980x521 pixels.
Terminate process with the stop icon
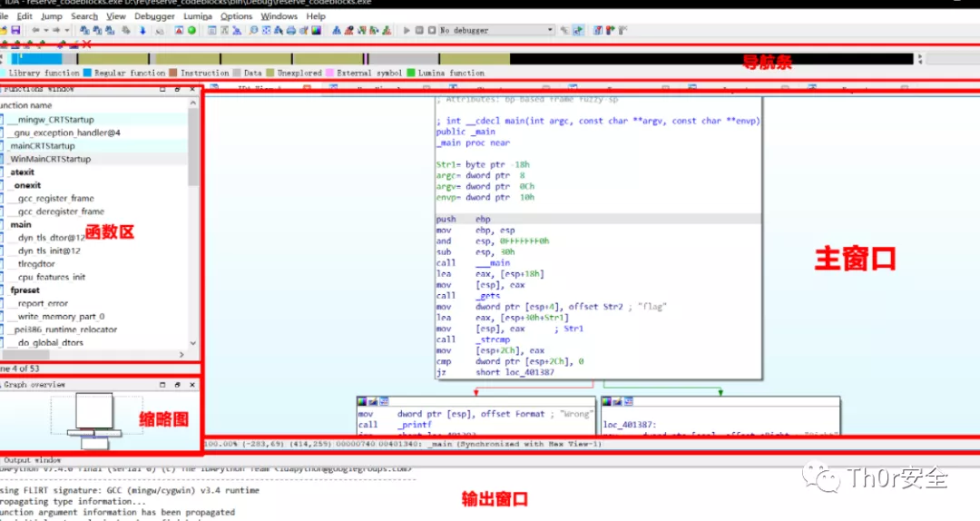pyautogui.click(x=432, y=30)
